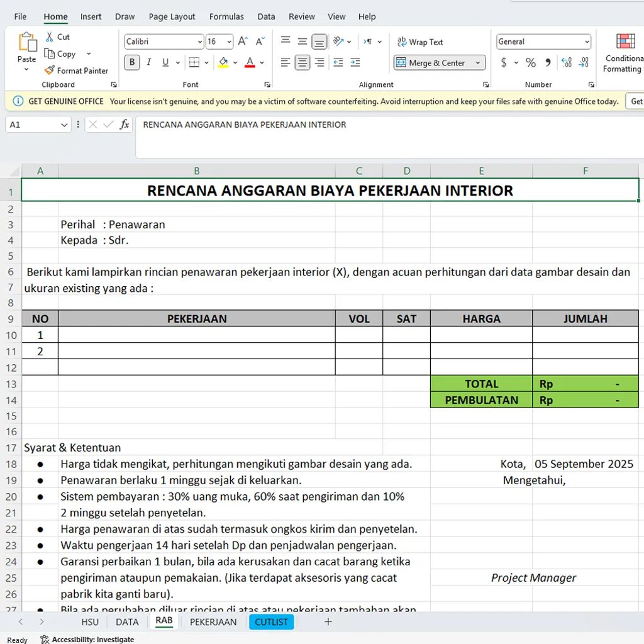Apply Percent Style format
Screen dimensions: 644x644
531,62
